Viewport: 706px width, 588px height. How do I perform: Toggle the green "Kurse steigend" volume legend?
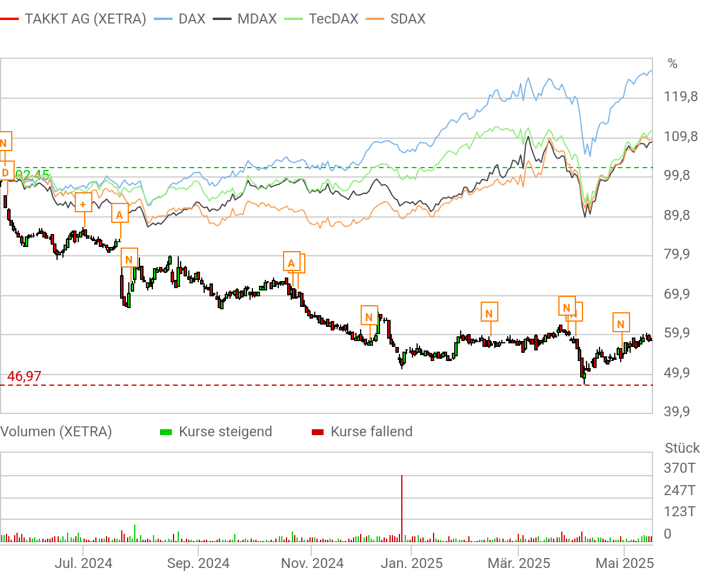point(225,431)
